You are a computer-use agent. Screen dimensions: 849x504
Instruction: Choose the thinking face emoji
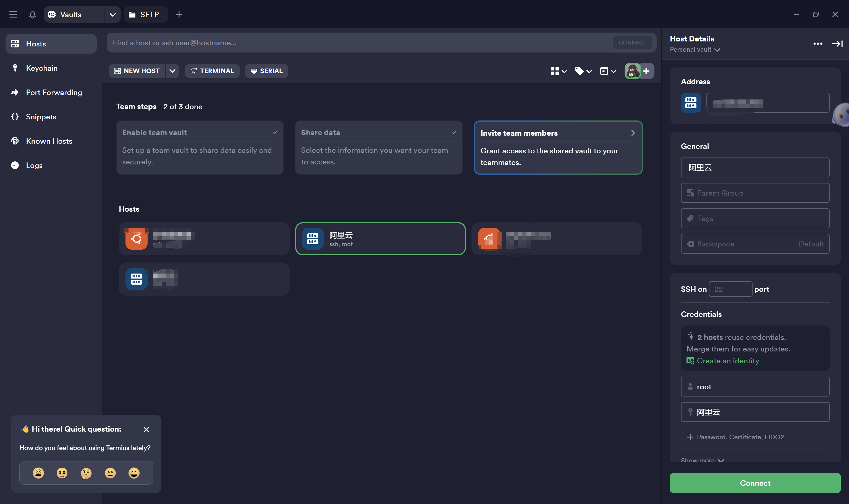(86, 473)
